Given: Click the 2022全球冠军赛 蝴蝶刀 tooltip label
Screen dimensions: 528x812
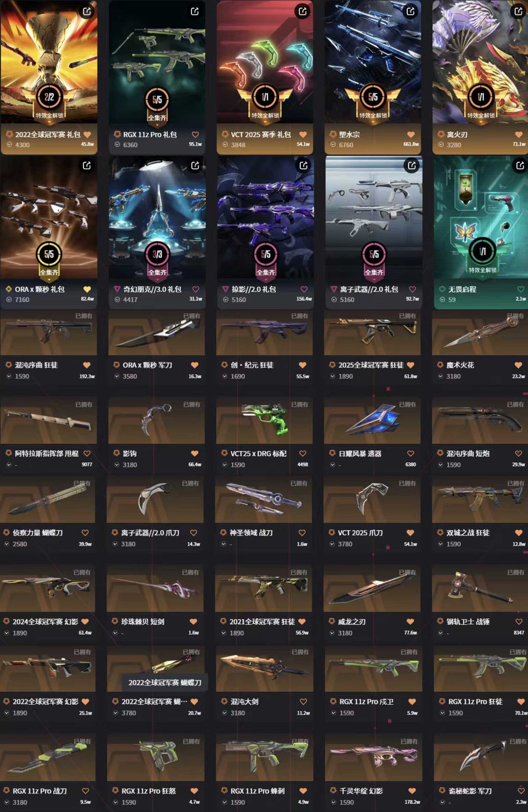Looking at the screenshot, I should (x=165, y=683).
